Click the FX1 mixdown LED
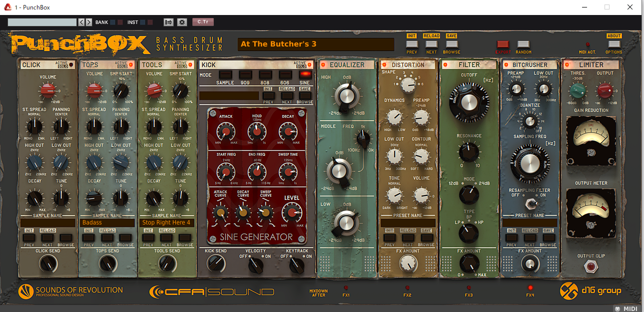644x312 pixels. (346, 288)
